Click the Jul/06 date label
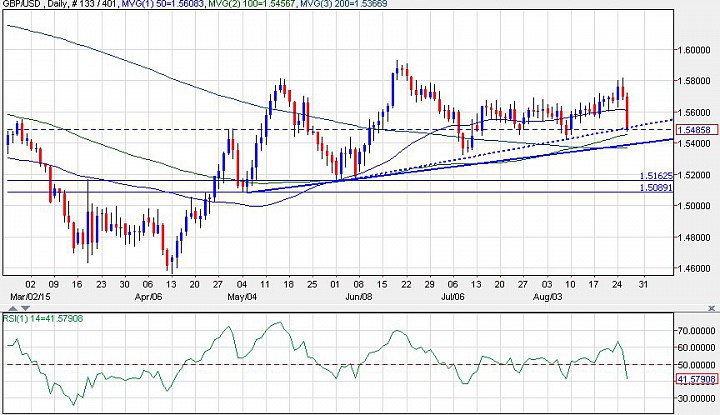The height and width of the screenshot is (415, 720). pos(452,297)
